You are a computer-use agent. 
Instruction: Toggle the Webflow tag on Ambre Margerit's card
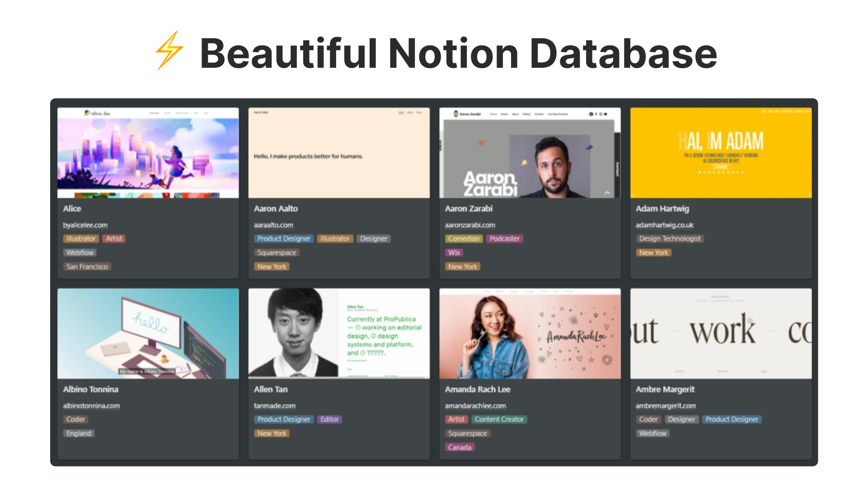652,433
